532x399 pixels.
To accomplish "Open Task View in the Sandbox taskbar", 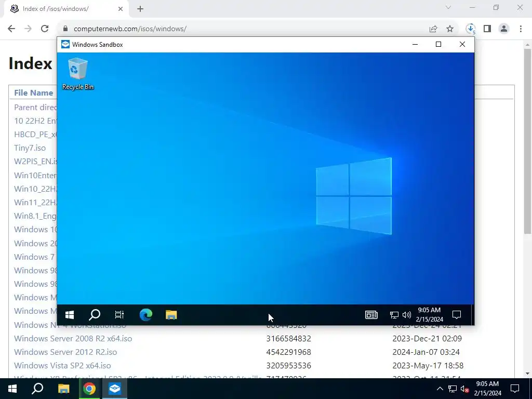I will (x=119, y=315).
